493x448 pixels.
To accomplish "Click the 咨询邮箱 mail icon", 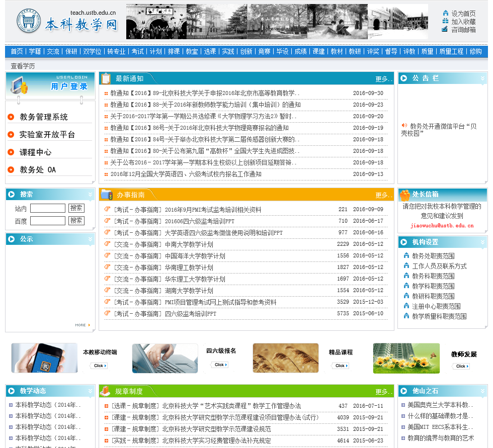I will point(445,29).
